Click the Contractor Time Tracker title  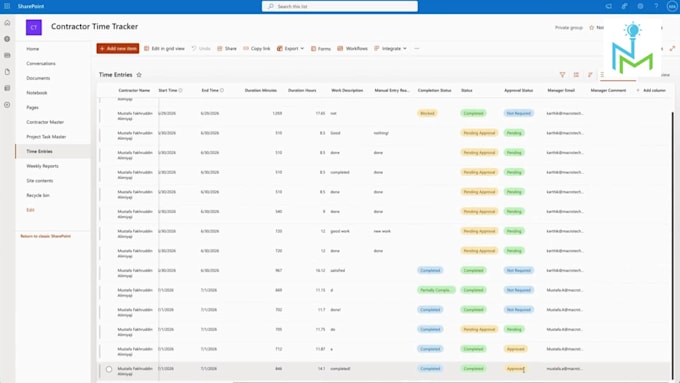pyautogui.click(x=95, y=26)
